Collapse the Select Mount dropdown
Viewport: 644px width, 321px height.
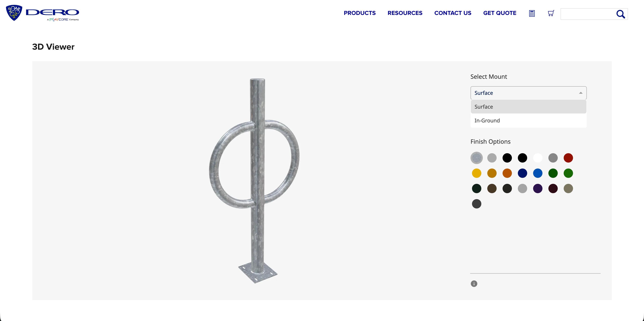528,93
